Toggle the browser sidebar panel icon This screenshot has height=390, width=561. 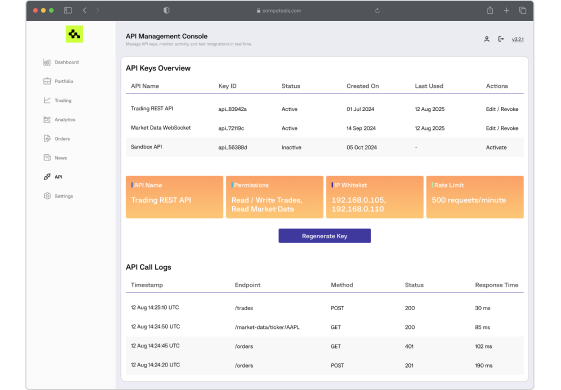(68, 11)
